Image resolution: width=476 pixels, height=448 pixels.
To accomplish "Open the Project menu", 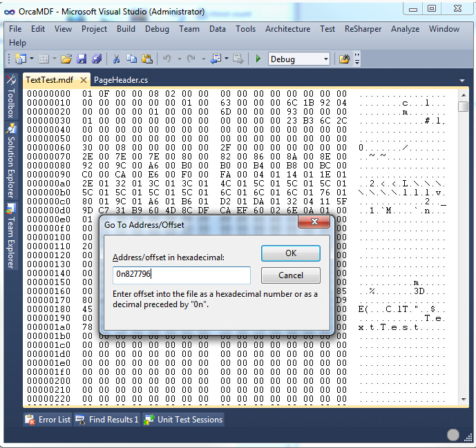I will click(94, 29).
